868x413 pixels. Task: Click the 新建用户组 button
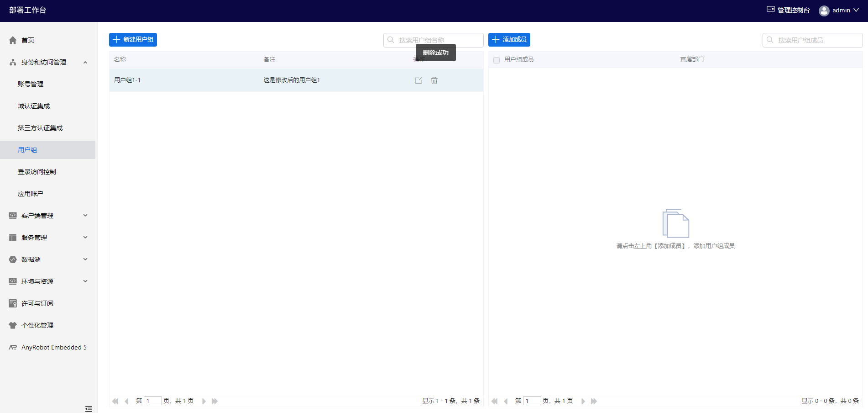(133, 40)
